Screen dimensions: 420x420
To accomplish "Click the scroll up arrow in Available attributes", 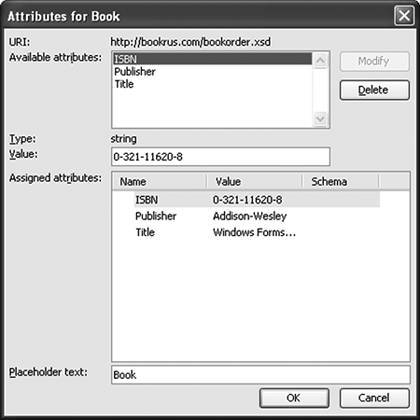I will (x=320, y=61).
